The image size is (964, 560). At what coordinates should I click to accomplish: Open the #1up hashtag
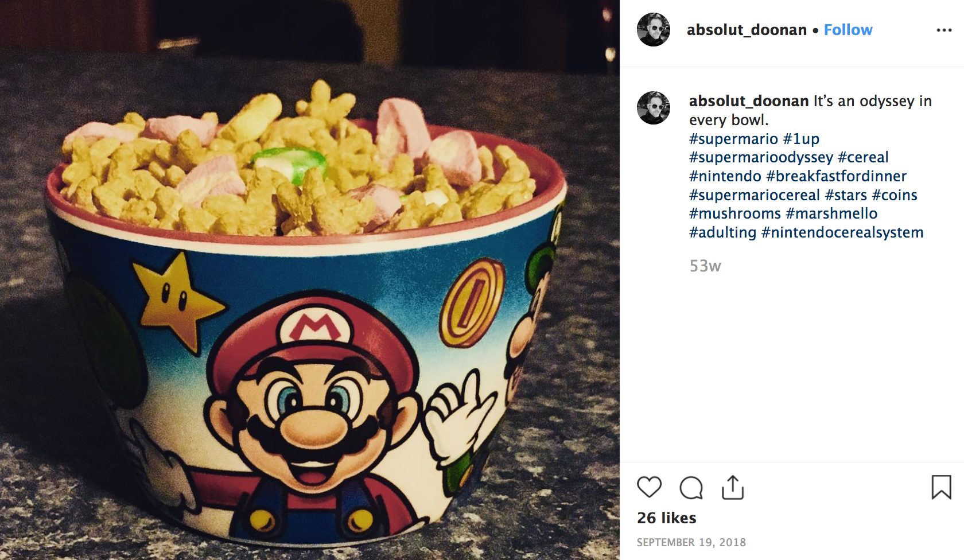(801, 139)
